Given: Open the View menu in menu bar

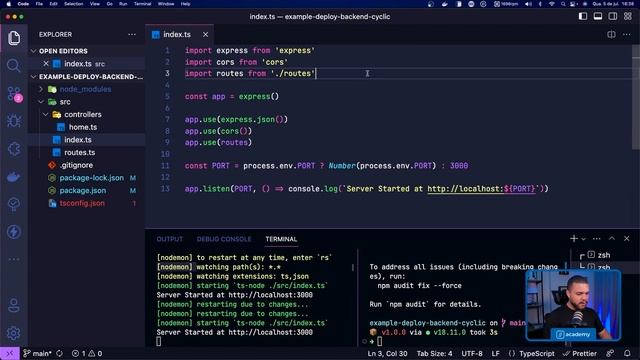Looking at the screenshot, I should pyautogui.click(x=95, y=4).
